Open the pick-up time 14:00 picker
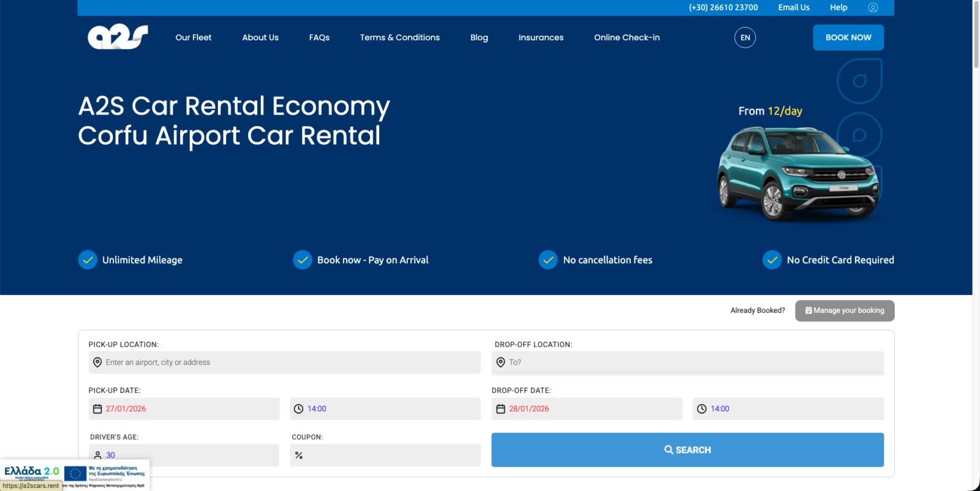The width and height of the screenshot is (980, 491). 317,409
